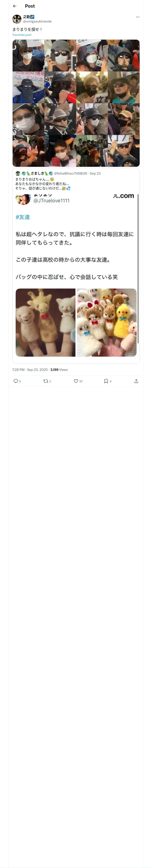This screenshot has height=868, width=152.
Task: Bookmark this post
Action: (x=106, y=381)
